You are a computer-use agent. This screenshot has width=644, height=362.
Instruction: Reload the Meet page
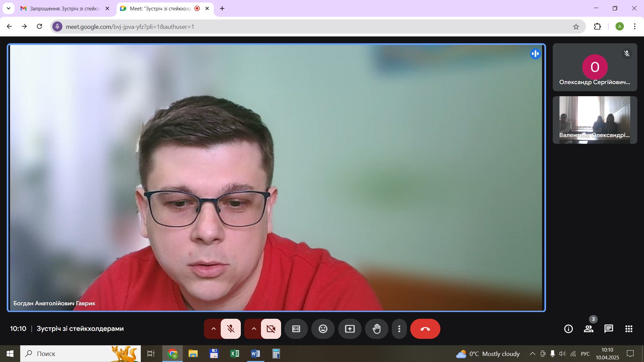(x=39, y=26)
